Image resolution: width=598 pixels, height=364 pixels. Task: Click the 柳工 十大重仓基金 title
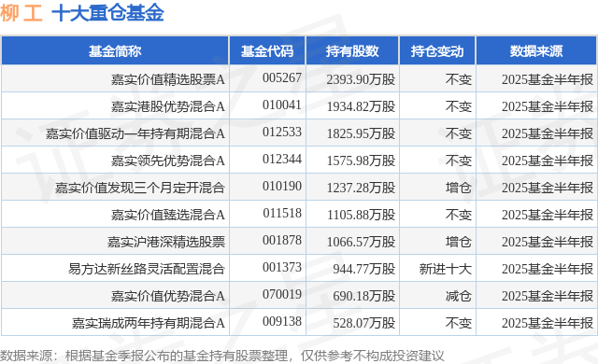pos(82,13)
